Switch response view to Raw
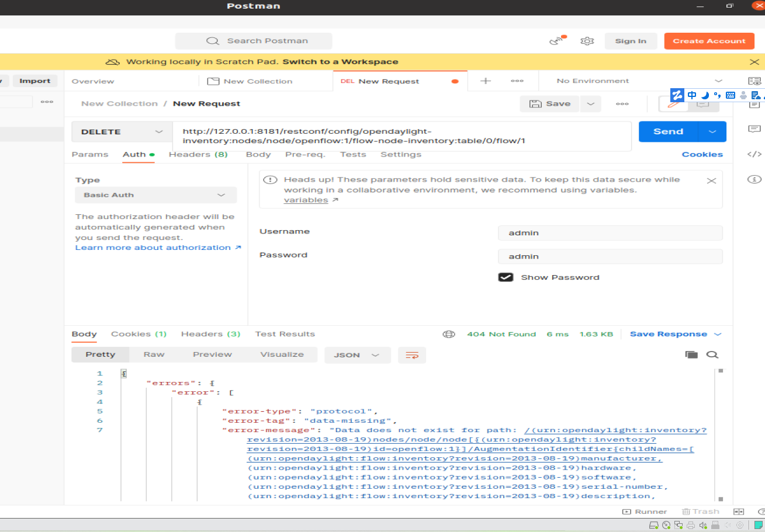The image size is (765, 532). tap(154, 354)
